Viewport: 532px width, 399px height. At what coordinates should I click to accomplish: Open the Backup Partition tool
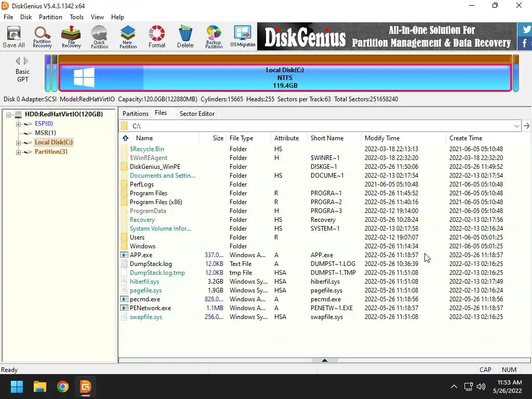(x=214, y=37)
